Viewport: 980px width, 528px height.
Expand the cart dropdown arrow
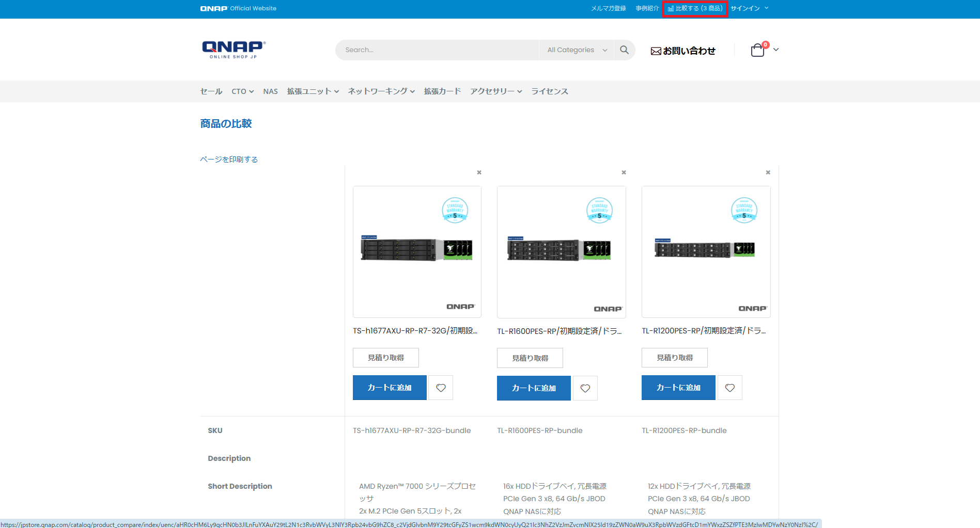[776, 50]
